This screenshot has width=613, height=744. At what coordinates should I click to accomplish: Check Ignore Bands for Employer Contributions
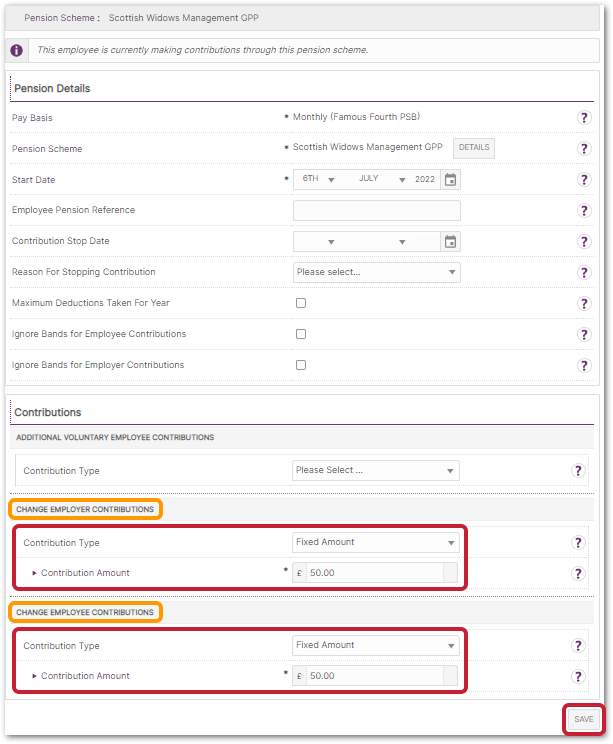coord(301,365)
